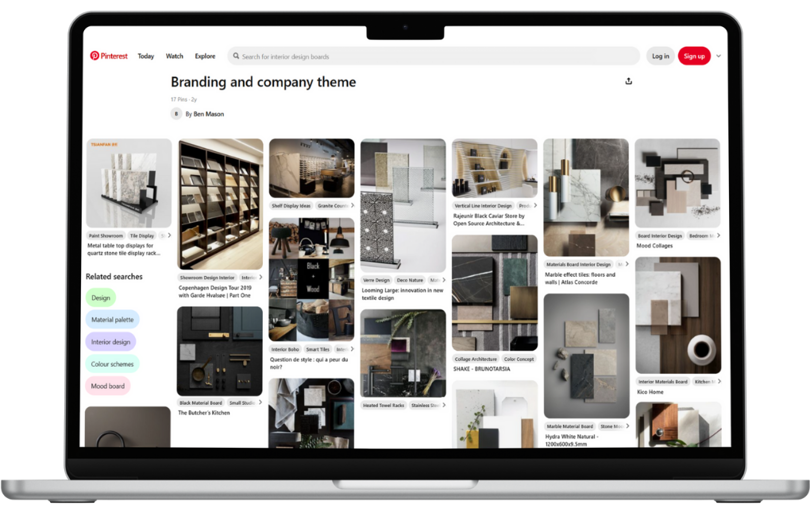Click the search magnifier icon

[x=235, y=56]
